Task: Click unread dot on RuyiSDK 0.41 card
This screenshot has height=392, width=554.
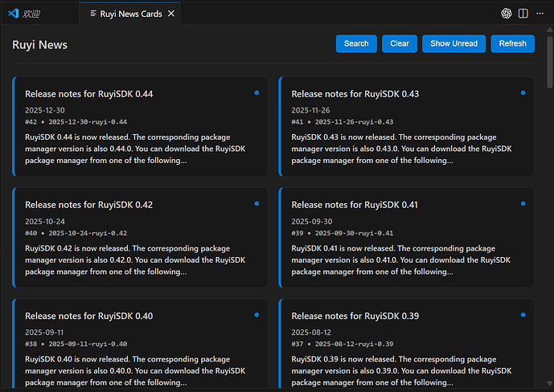Action: point(523,204)
